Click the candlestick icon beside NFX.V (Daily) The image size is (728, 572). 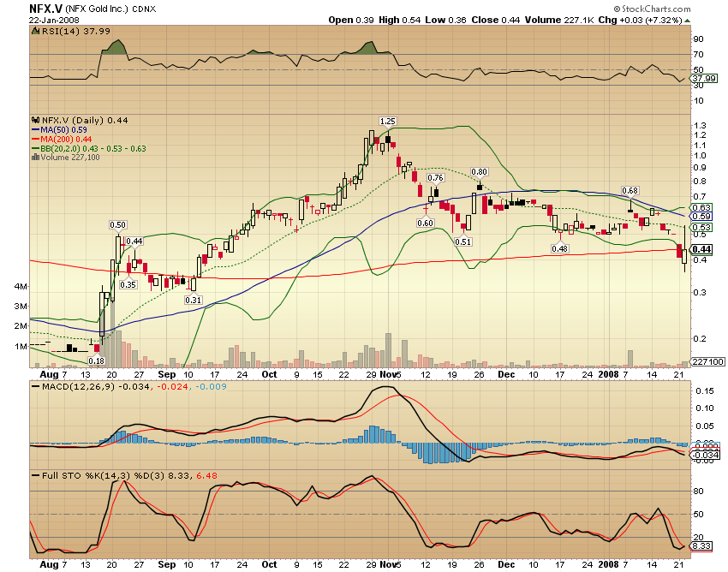(34, 121)
